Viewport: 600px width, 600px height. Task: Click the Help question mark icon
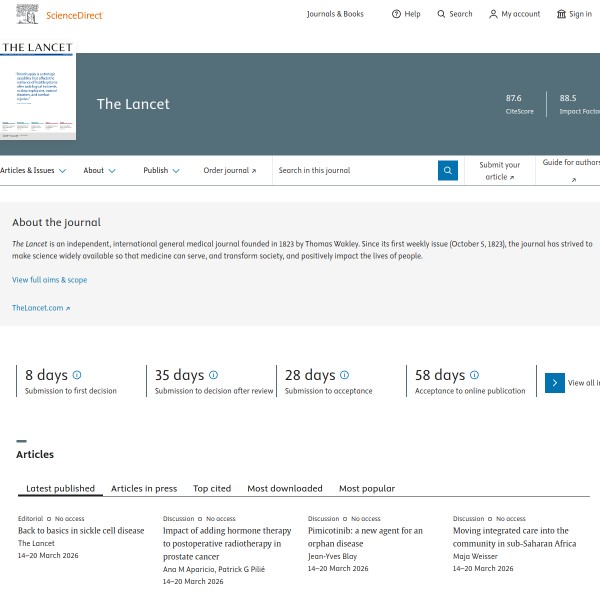(396, 14)
